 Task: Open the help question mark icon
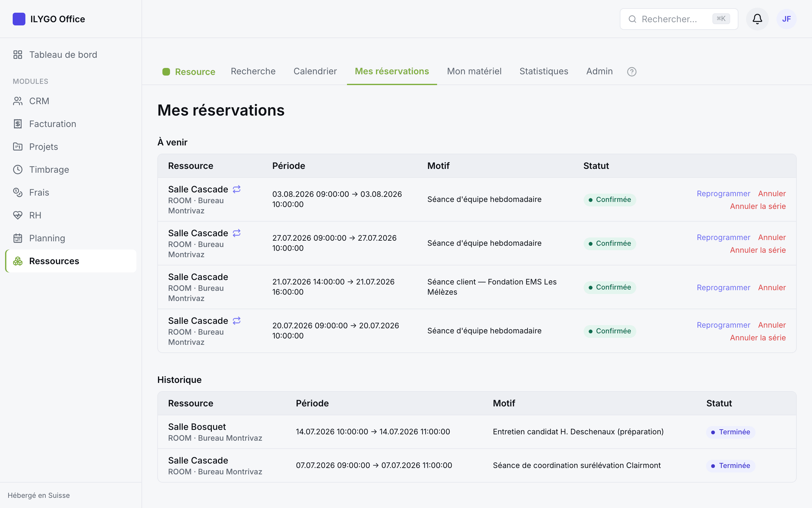[x=632, y=71]
